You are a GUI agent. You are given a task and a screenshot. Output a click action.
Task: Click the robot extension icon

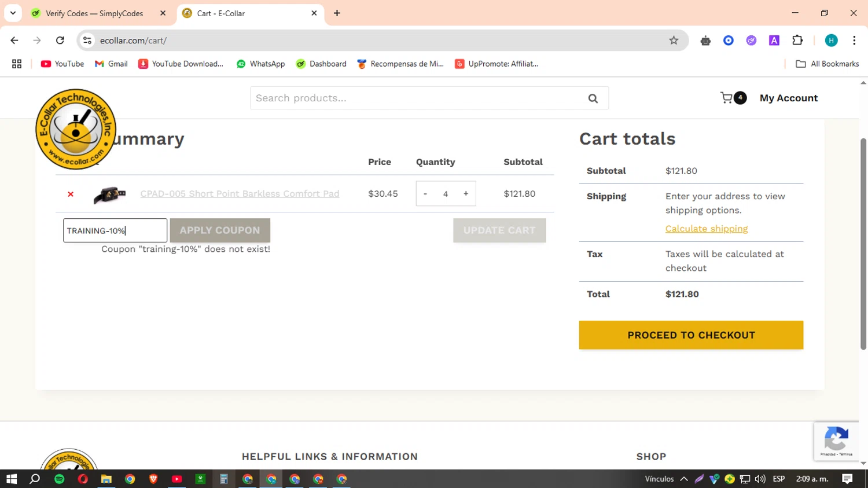(x=705, y=41)
